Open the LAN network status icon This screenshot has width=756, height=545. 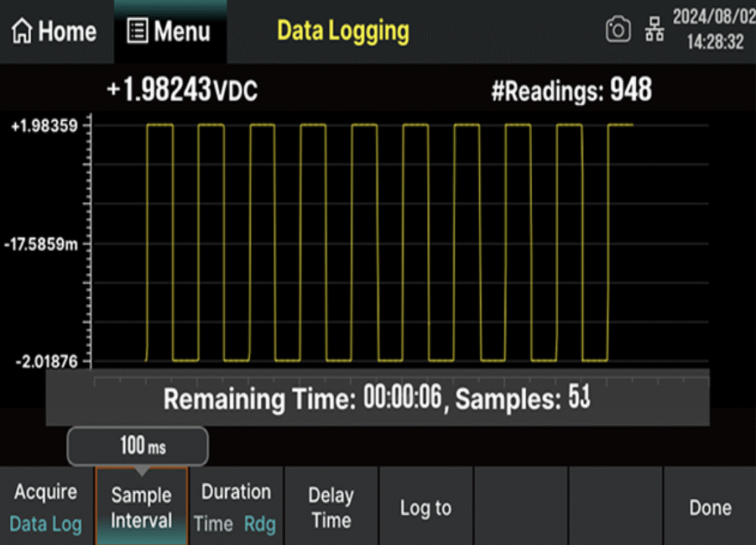654,29
